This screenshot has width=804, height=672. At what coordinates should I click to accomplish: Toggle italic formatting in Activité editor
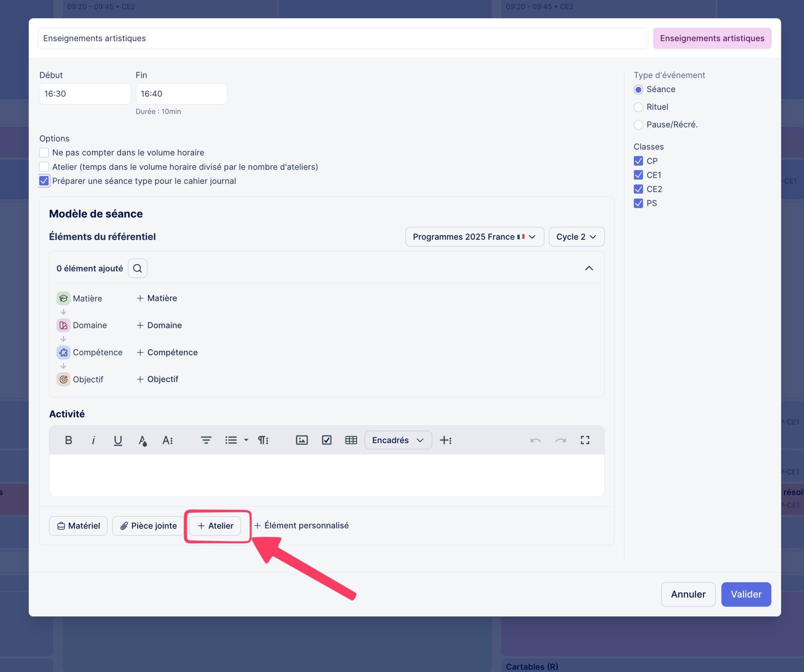93,440
